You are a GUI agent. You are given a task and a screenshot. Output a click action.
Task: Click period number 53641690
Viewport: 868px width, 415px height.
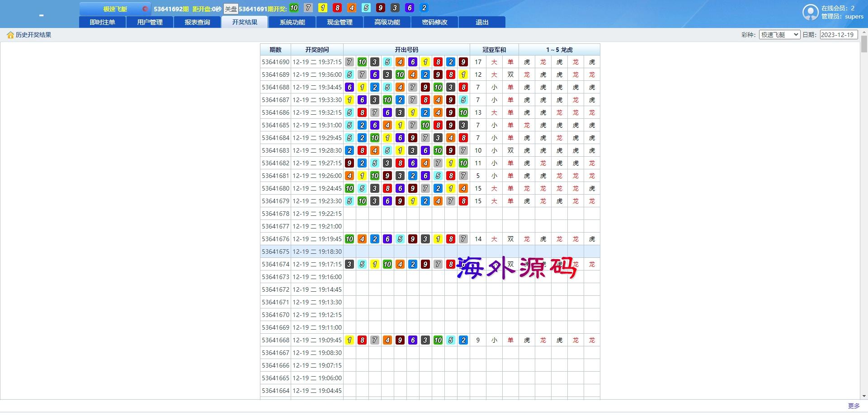coord(275,62)
